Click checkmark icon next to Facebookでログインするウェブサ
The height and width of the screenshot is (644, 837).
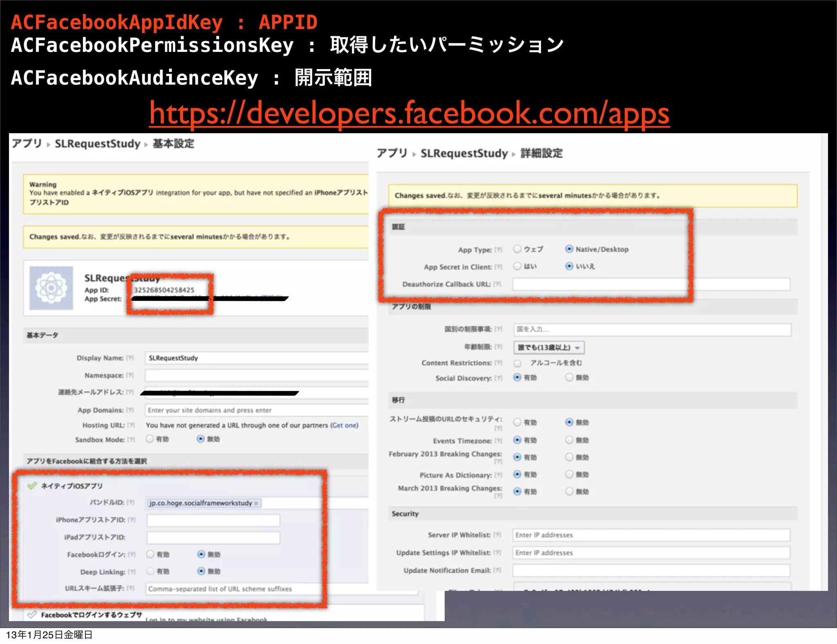pos(32,614)
